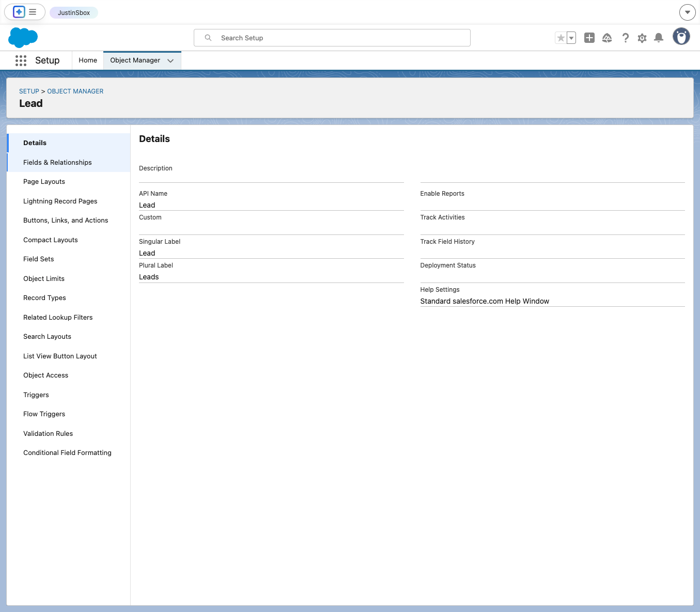Open the global actions plus icon
This screenshot has height=612, width=700.
point(589,38)
